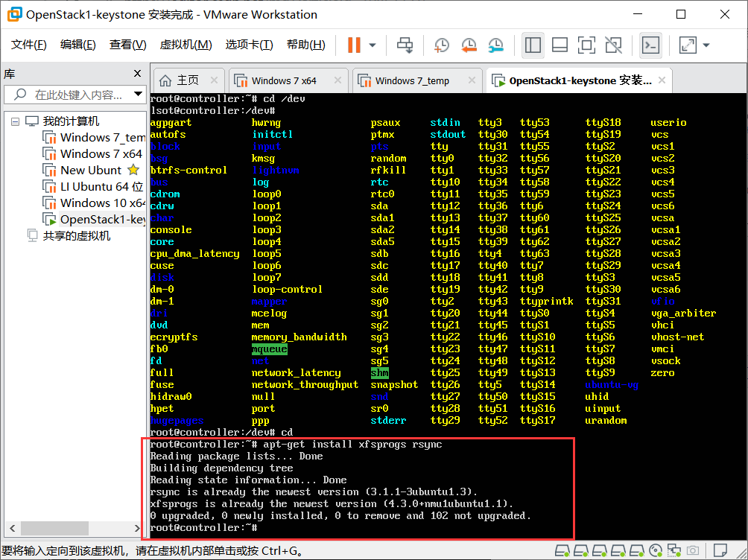Select Windows 7_temp in the library tree

pyautogui.click(x=102, y=138)
